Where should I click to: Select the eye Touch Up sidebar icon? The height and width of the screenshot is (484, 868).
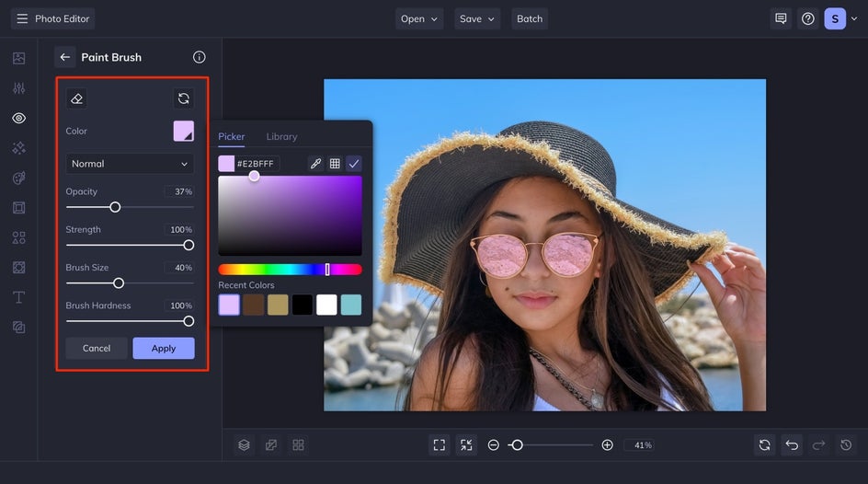pos(18,118)
